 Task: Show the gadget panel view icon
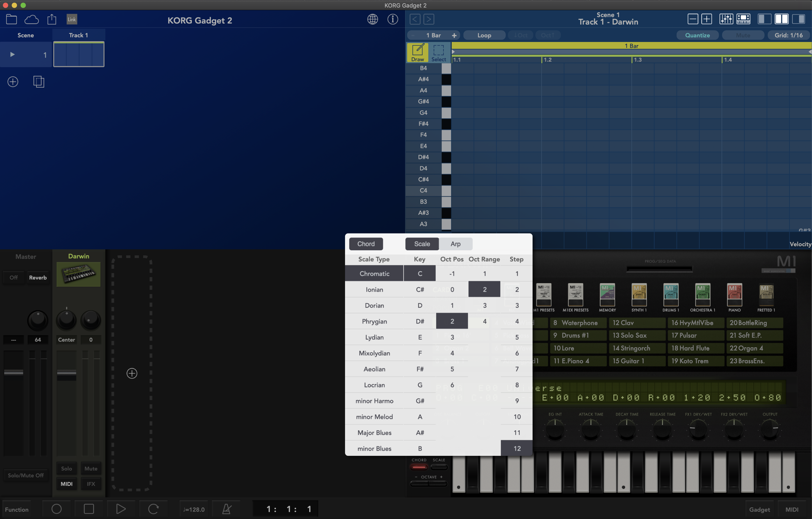743,19
